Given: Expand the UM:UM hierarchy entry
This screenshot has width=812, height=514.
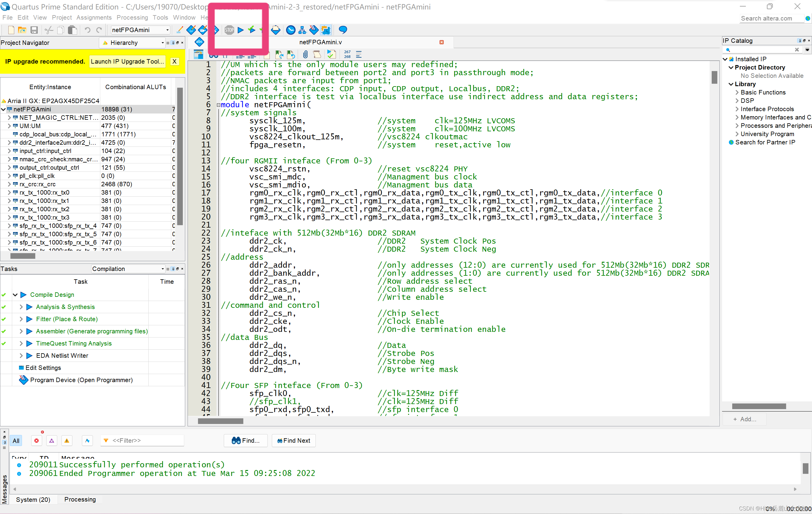Looking at the screenshot, I should 9,126.
